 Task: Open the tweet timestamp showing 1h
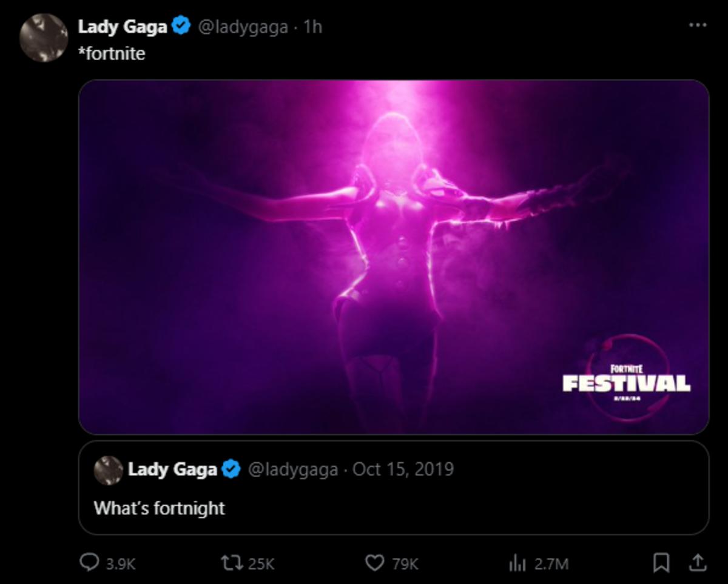312,26
